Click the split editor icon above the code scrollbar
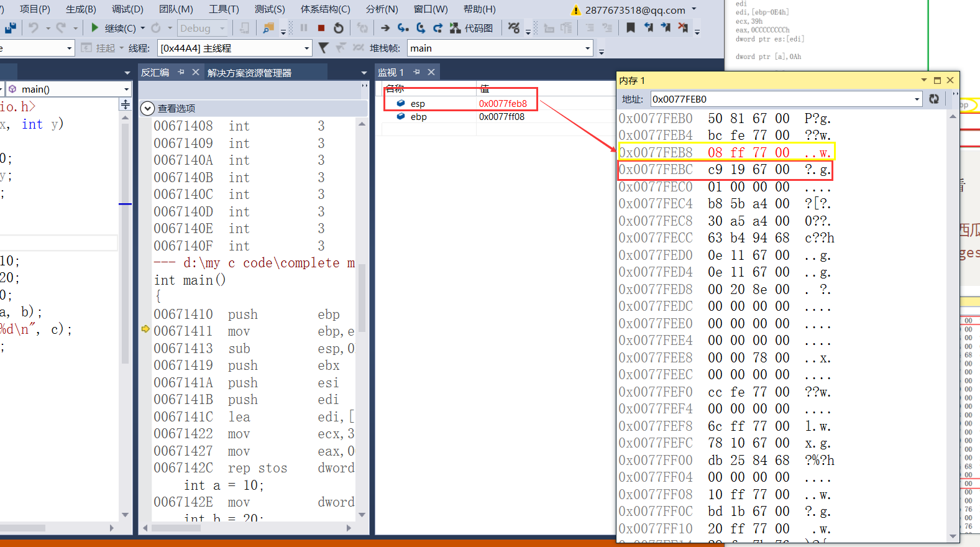The image size is (980, 547). pyautogui.click(x=126, y=104)
